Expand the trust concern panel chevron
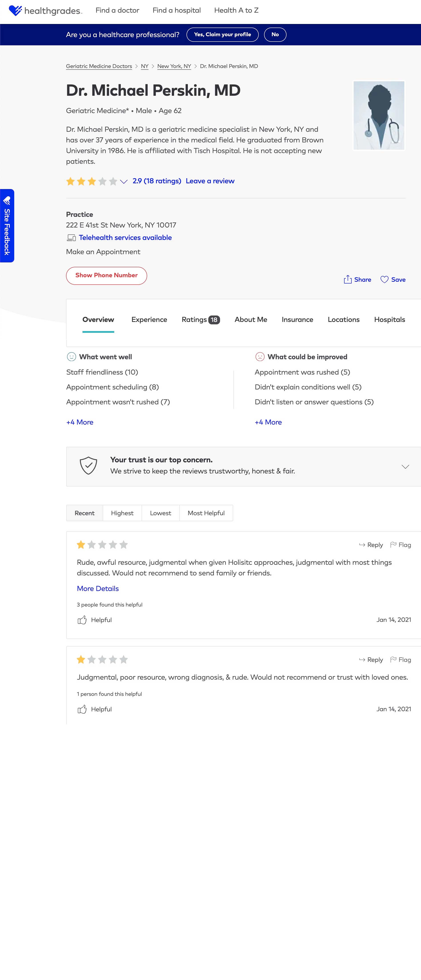Viewport: 421px width, 980px height. coord(405,466)
